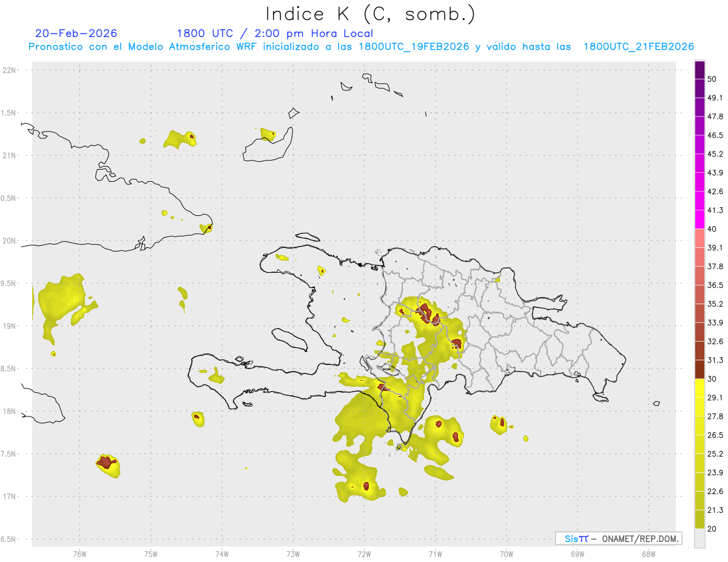This screenshot has width=728, height=562.
Task: Click the "SisTT - ONAMET/REP.DOM." credit box
Action: (x=618, y=538)
